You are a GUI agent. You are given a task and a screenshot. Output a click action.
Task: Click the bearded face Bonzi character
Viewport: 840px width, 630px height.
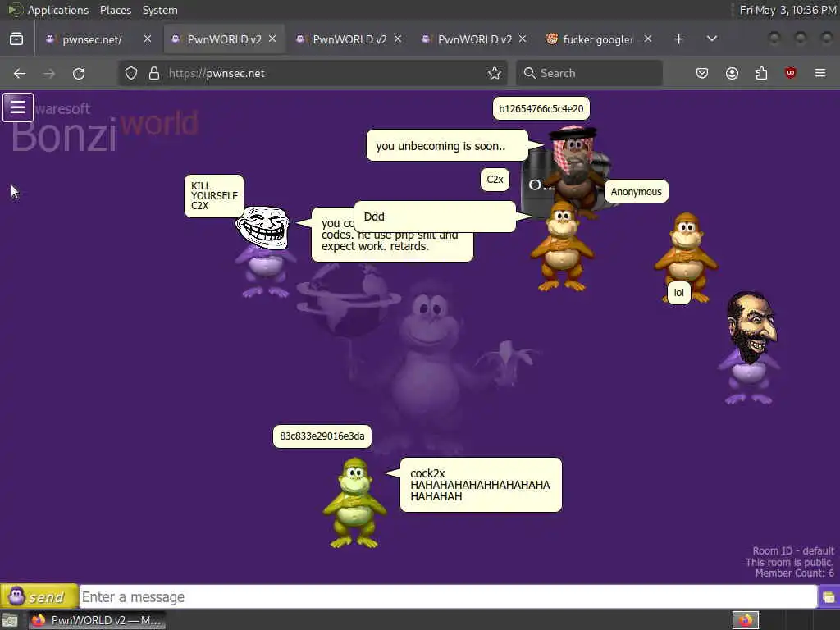(750, 348)
